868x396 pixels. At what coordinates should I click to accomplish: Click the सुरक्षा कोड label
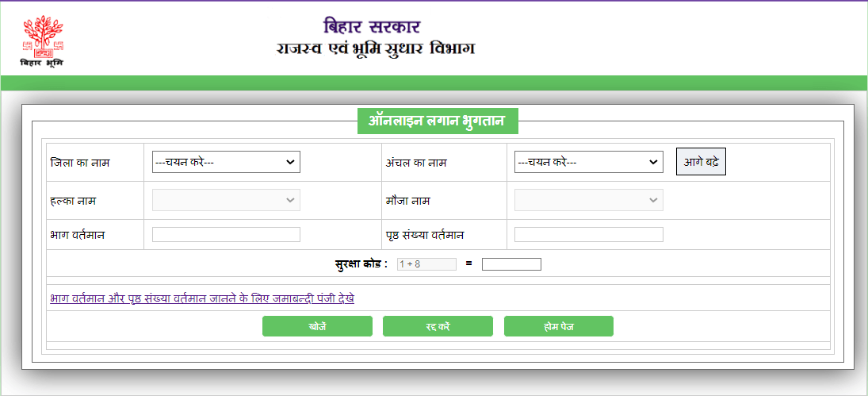(x=361, y=264)
